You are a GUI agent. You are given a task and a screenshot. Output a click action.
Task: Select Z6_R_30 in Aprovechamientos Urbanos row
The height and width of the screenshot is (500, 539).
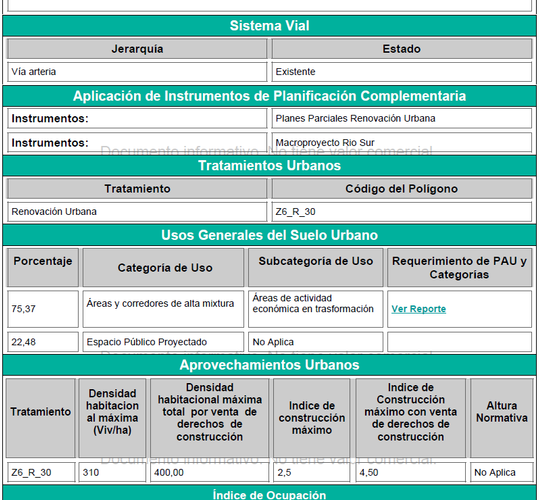[x=41, y=473]
